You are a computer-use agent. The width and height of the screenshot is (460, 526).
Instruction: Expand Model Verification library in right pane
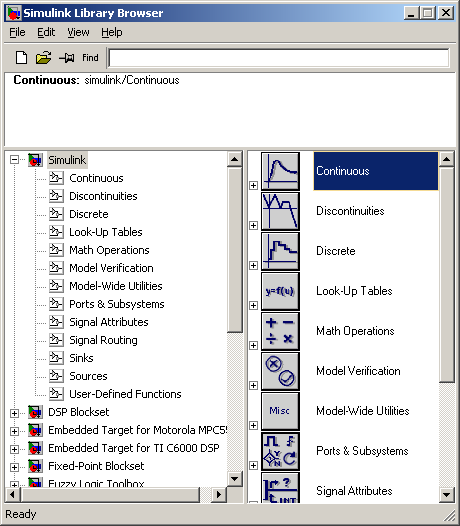(x=254, y=385)
